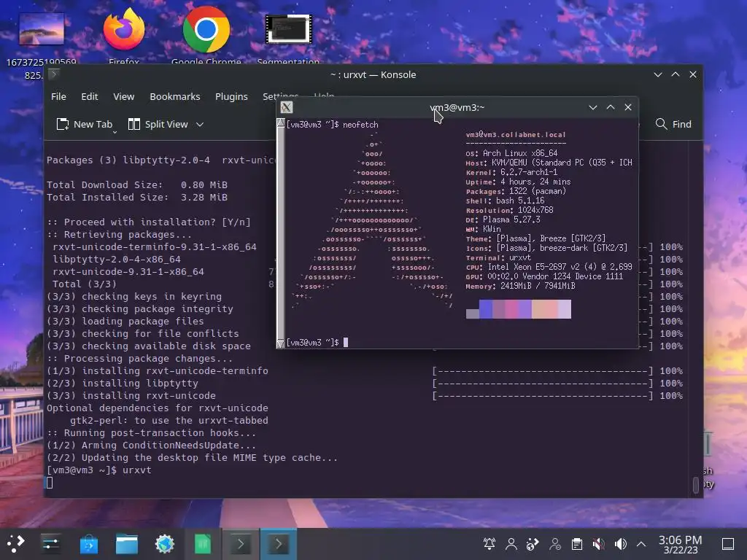The width and height of the screenshot is (747, 560).
Task: Click the 'Total Installed Size: 3.28 MiB' line
Action: [137, 197]
